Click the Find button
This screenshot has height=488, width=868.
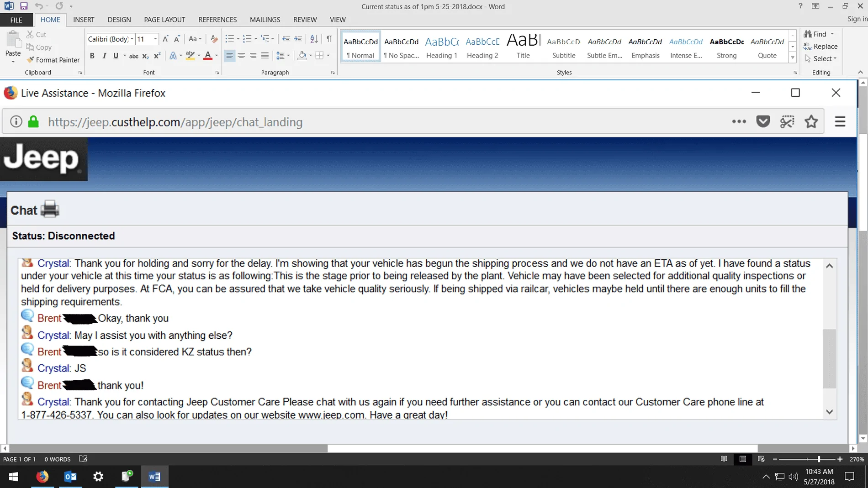tap(815, 34)
